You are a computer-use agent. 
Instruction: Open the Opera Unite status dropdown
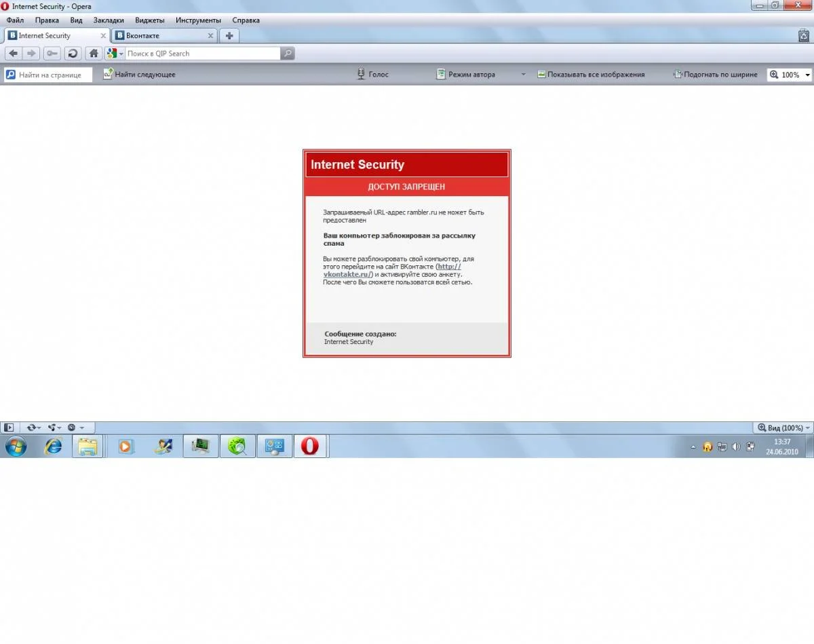click(x=54, y=428)
